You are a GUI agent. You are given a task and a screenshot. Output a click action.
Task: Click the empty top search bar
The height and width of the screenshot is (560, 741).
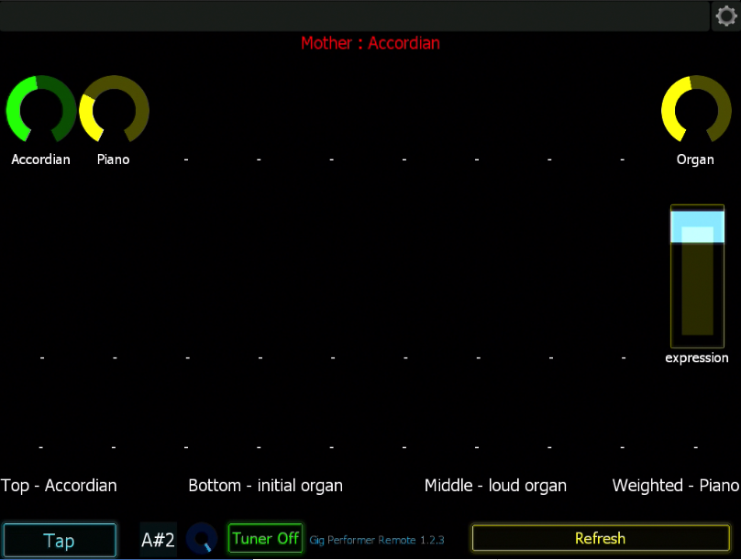(x=354, y=16)
